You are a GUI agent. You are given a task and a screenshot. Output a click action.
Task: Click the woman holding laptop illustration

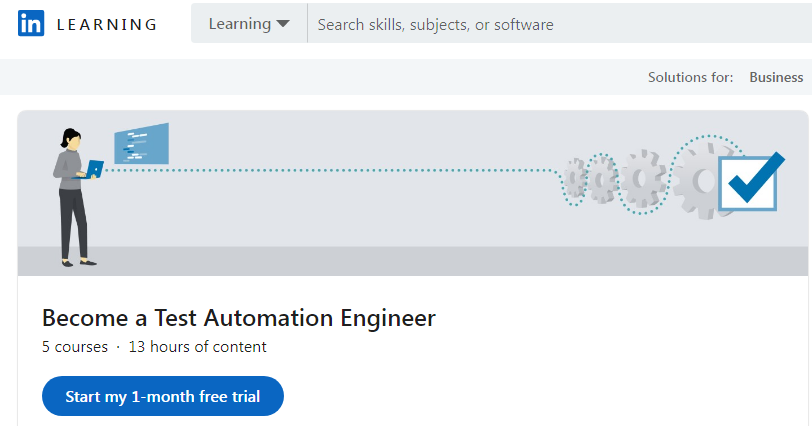point(72,198)
